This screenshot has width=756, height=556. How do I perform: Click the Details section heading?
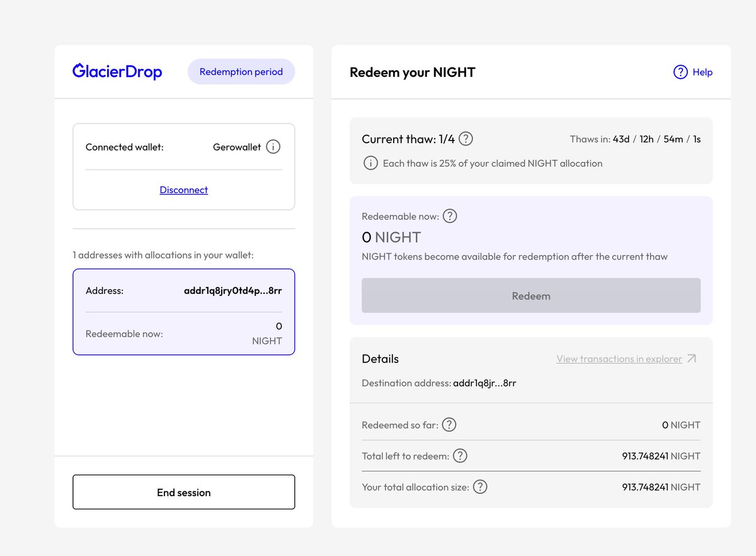pyautogui.click(x=381, y=359)
